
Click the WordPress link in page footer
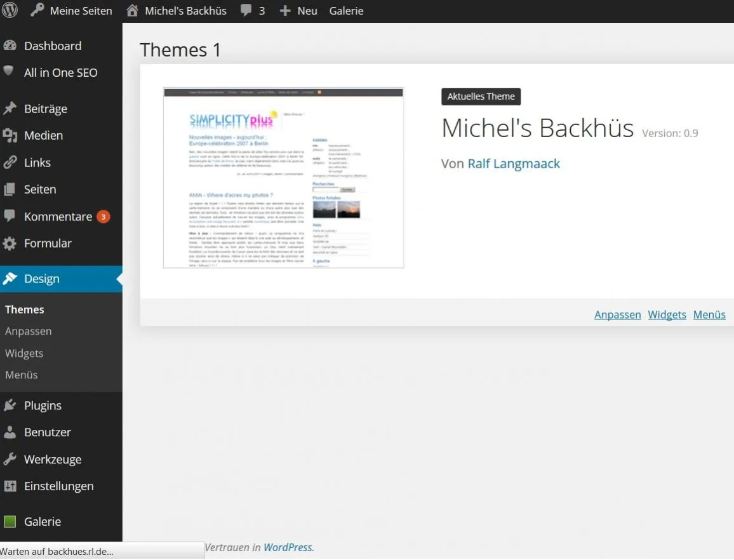[288, 547]
